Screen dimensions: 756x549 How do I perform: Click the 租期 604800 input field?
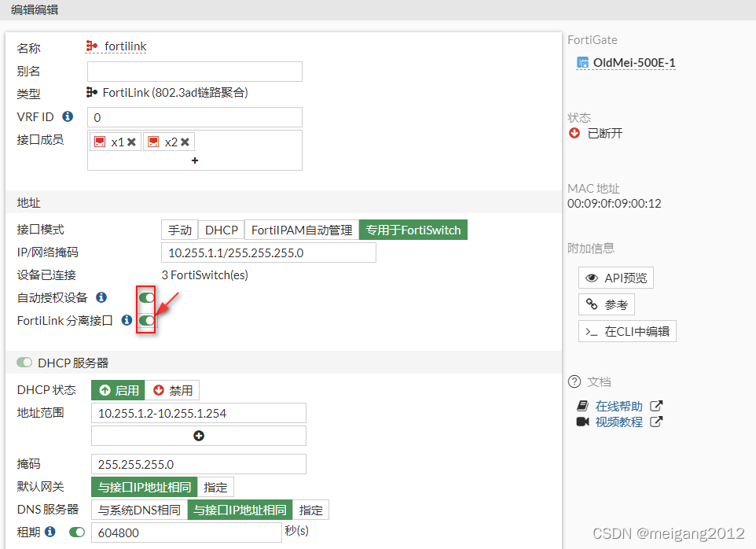click(x=186, y=532)
